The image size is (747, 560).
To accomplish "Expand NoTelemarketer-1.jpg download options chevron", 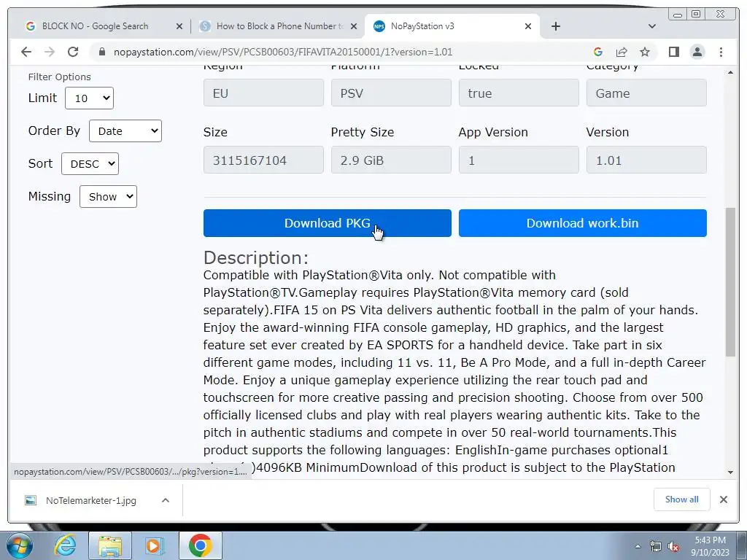I will click(x=166, y=500).
